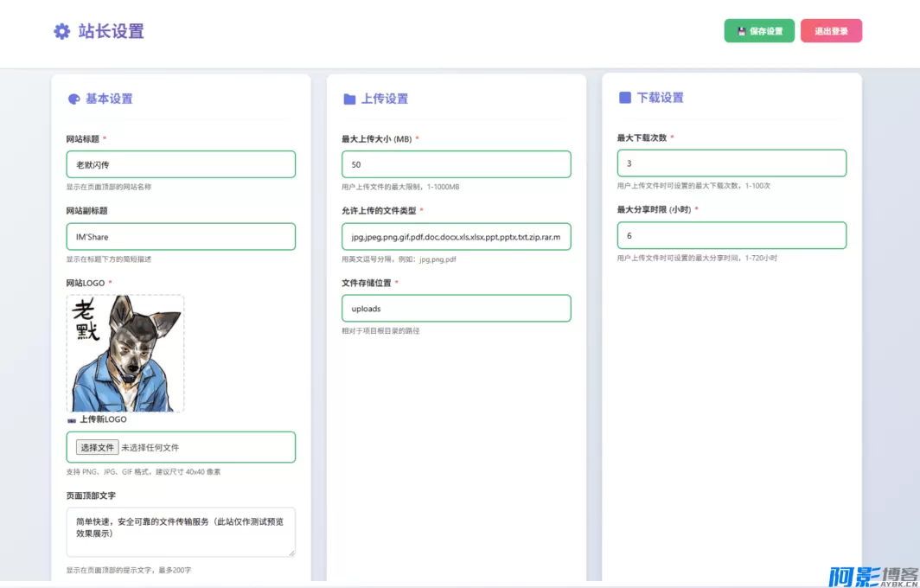The image size is (920, 588).
Task: Click the 允许上传的文件类型 input field
Action: click(457, 236)
